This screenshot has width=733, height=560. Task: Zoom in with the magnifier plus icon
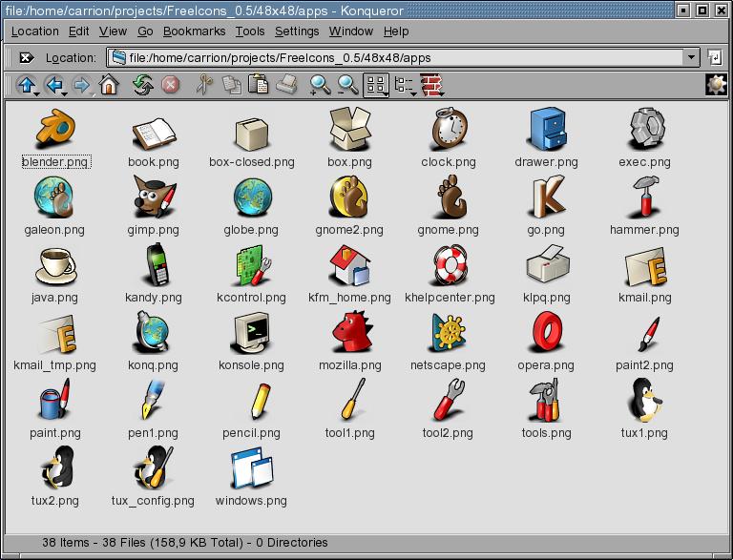(x=321, y=85)
